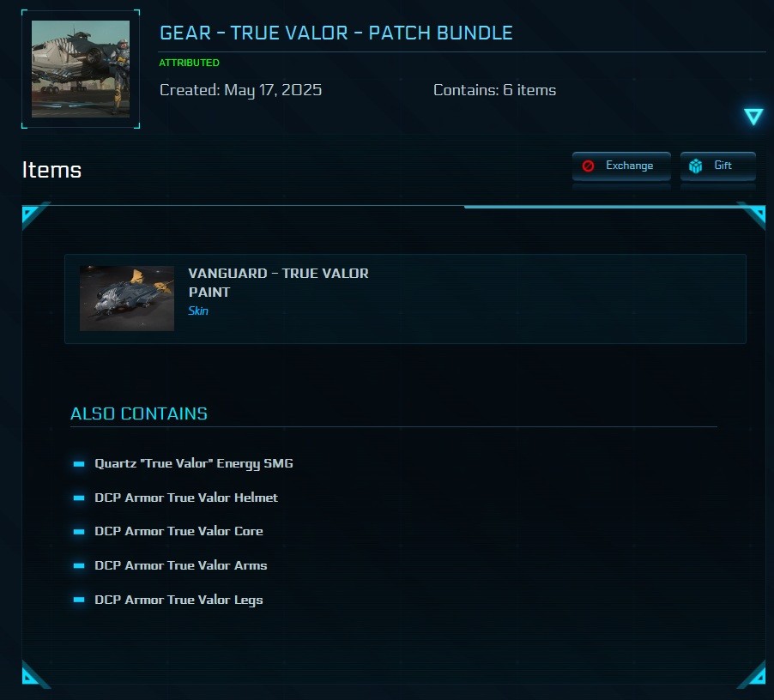This screenshot has width=774, height=700.
Task: Click the ALSO CONTAINS heading
Action: coord(139,413)
